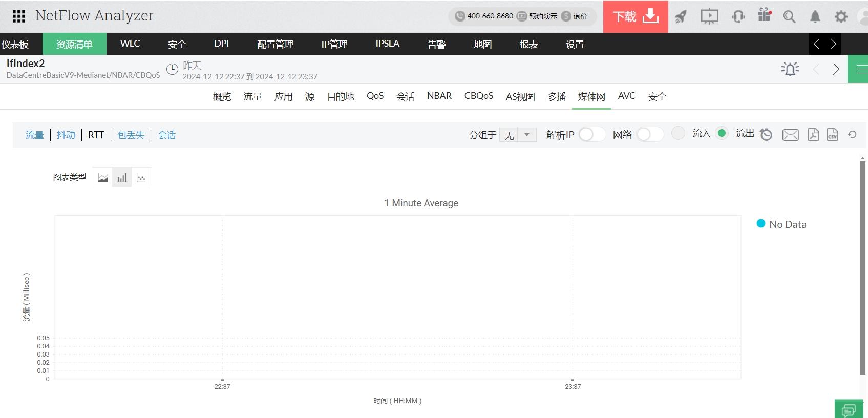This screenshot has width=868, height=418.
Task: Open the 告警 menu item
Action: pos(436,45)
